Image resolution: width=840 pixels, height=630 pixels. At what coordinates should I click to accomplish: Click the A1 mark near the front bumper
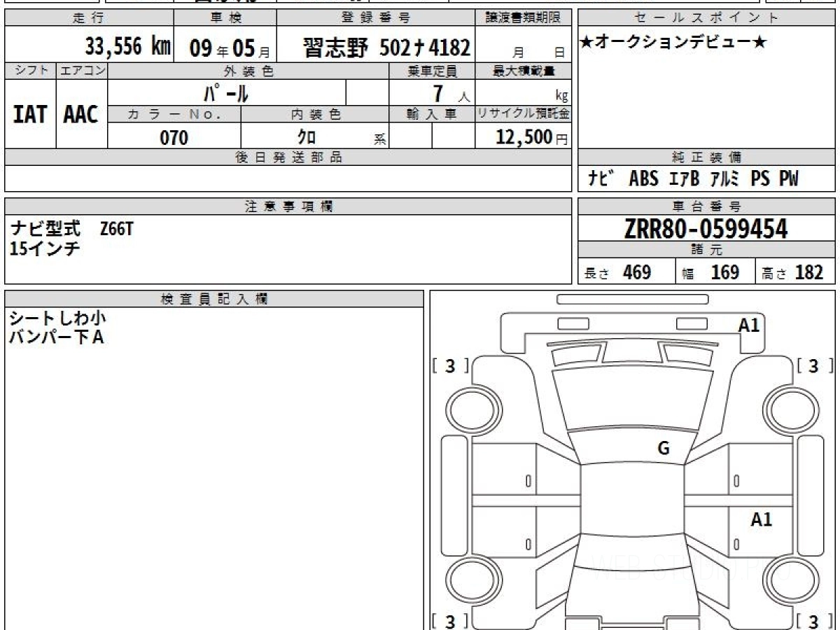click(x=748, y=325)
